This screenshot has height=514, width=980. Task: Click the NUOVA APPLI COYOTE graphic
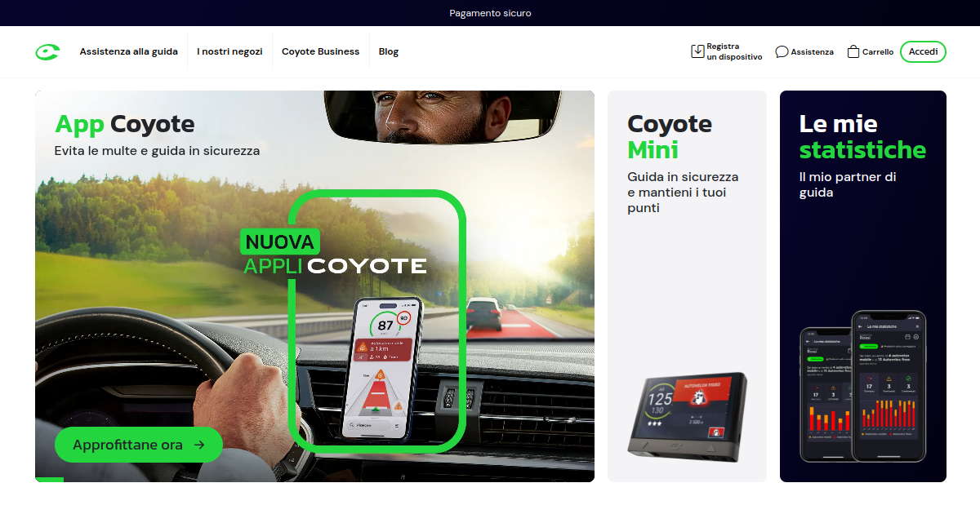(x=335, y=253)
